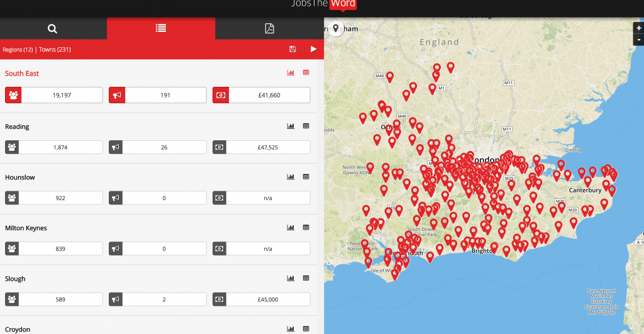Select the Reading town heading

click(x=17, y=126)
